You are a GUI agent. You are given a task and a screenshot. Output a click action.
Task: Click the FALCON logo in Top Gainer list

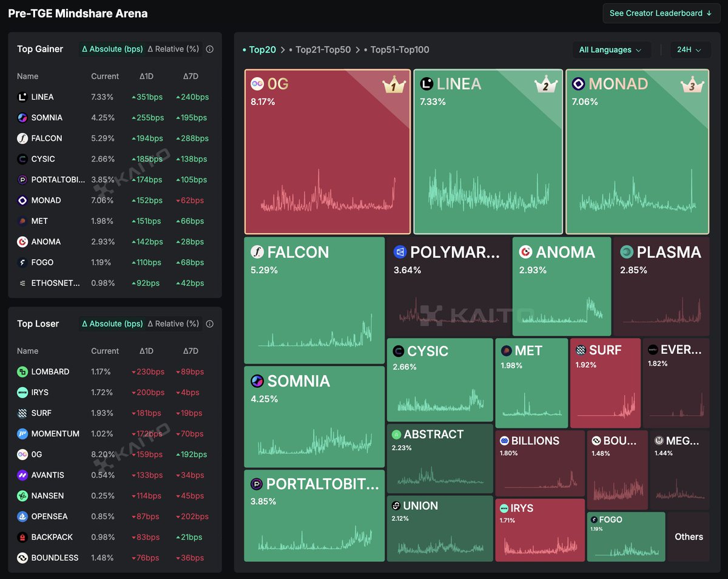point(22,138)
